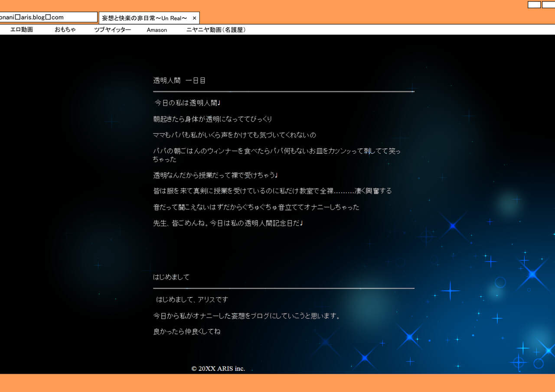Click the line 良かったら仲良くしてね
The image size is (555, 392).
click(187, 332)
